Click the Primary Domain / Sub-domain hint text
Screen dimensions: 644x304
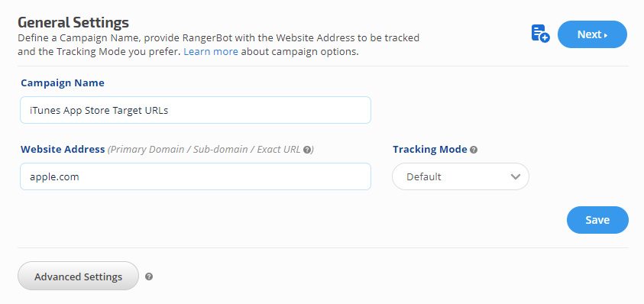(179, 150)
